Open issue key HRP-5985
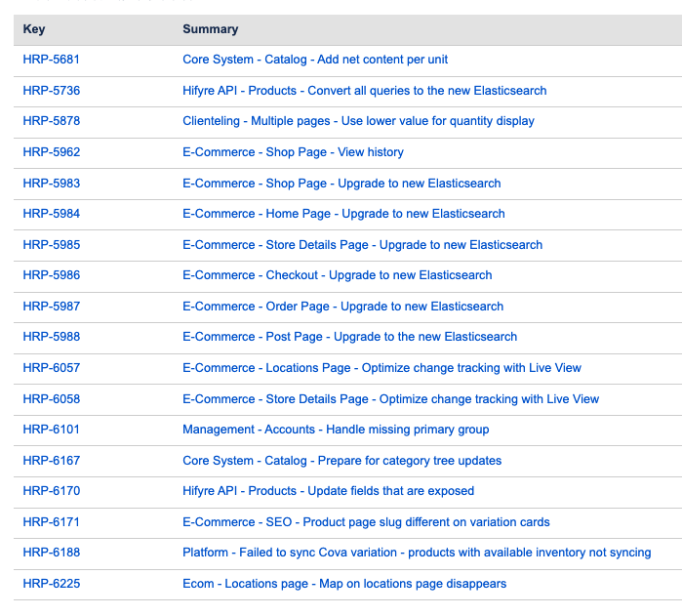Image resolution: width=682 pixels, height=616 pixels. (51, 245)
